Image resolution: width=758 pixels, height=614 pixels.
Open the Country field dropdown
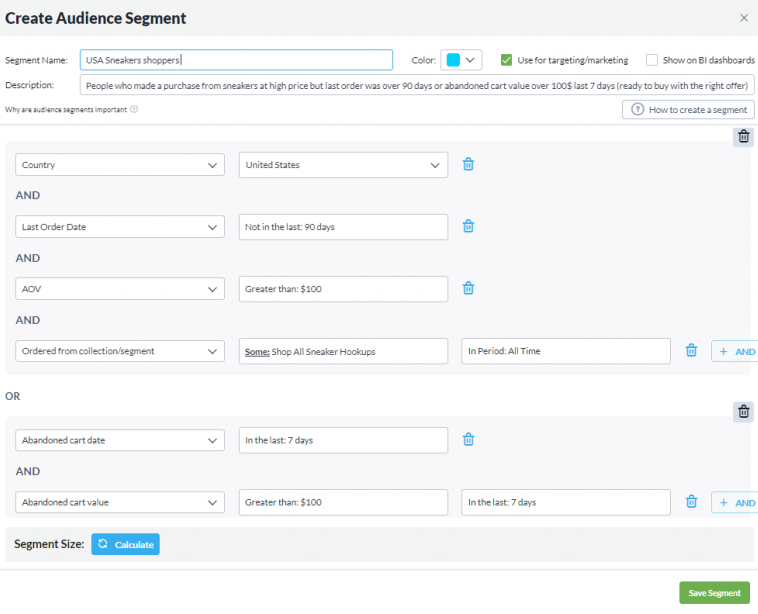(x=120, y=165)
